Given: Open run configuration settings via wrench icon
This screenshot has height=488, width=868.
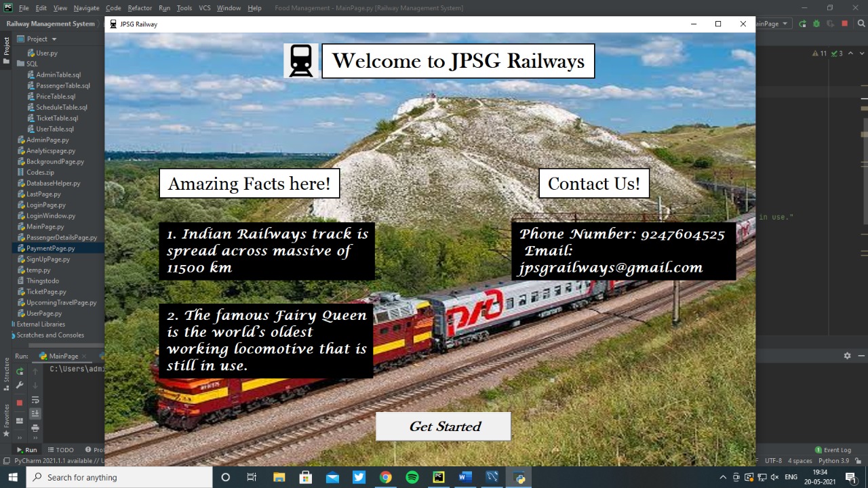Looking at the screenshot, I should point(20,384).
